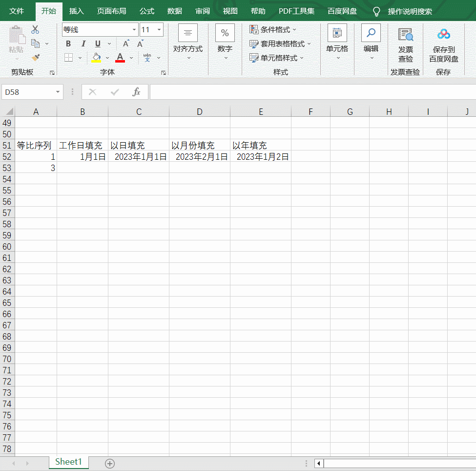Viewport: 476px width, 471px height.
Task: Toggle Underline formatting
Action: pyautogui.click(x=98, y=44)
